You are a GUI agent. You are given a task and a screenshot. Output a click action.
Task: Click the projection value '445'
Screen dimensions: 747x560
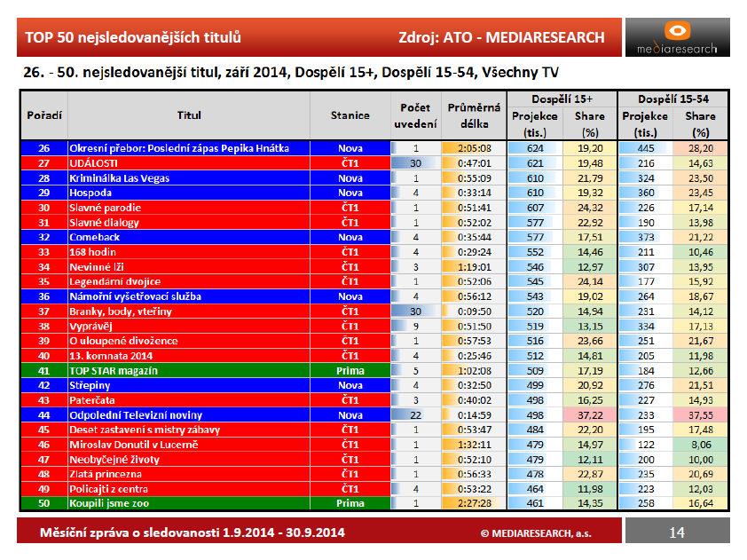point(646,148)
